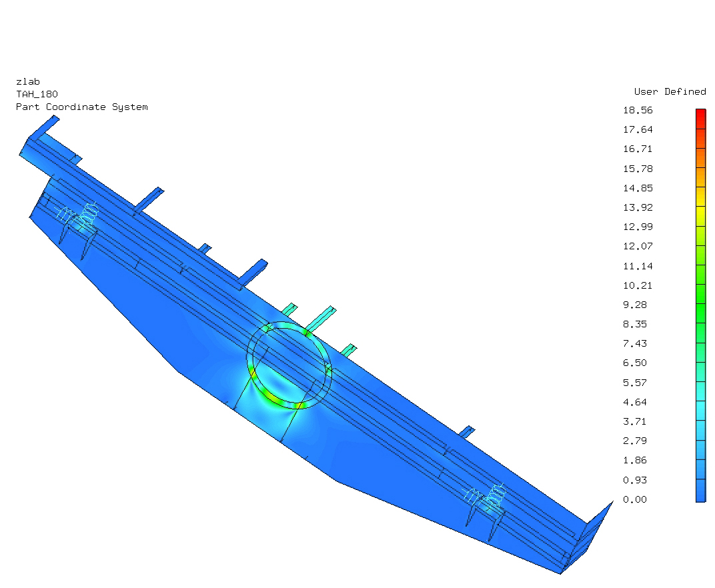Click the legend value 6.50
The image size is (715, 588).
(635, 363)
